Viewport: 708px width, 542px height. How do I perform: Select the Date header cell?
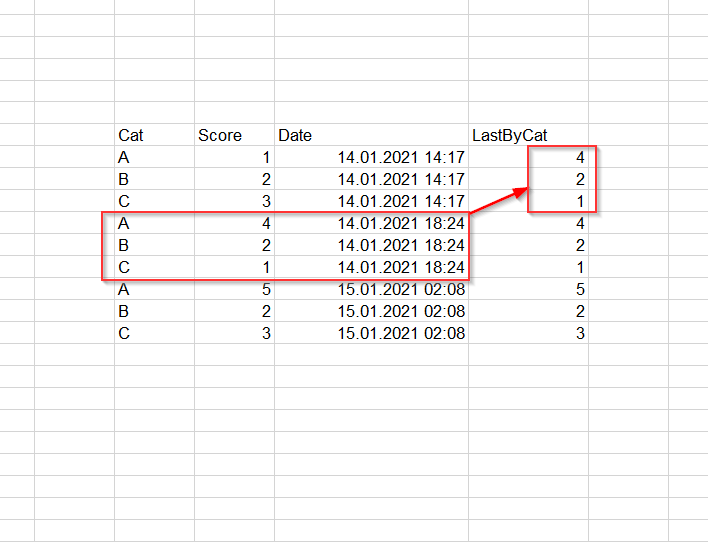[371, 135]
